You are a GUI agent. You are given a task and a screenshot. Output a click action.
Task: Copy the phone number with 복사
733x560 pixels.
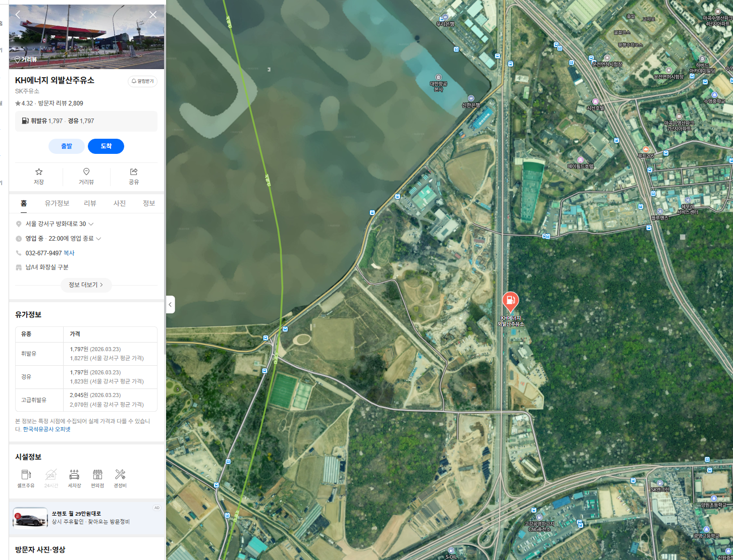pos(69,253)
